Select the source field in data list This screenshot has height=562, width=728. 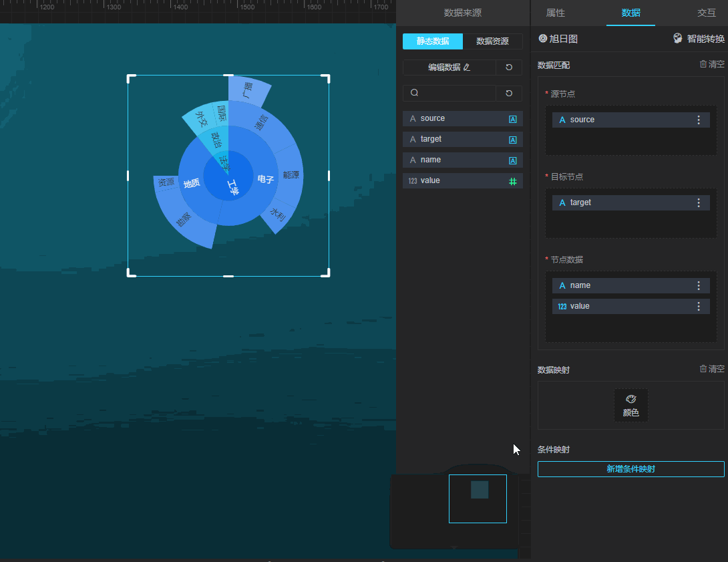point(462,118)
